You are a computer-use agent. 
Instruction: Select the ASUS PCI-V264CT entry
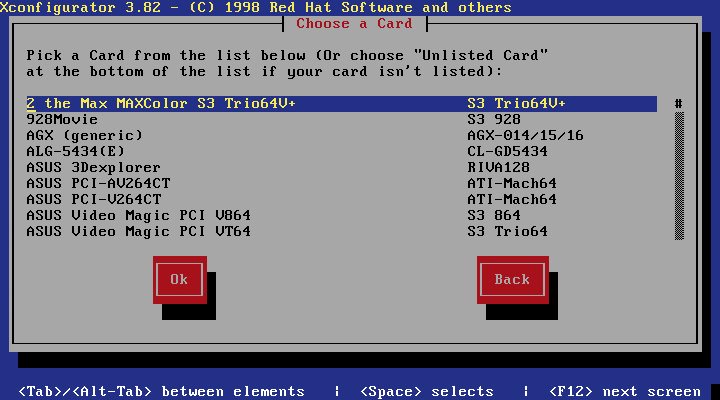342,199
